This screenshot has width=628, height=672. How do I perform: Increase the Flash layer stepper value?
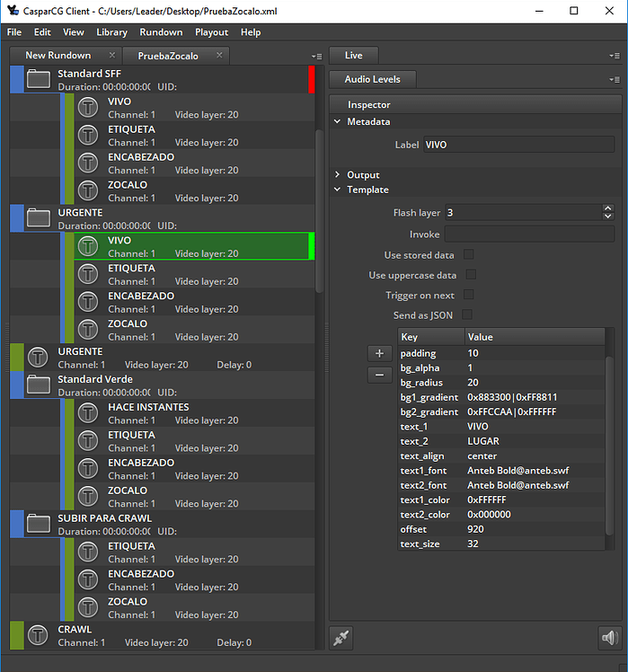(x=608, y=208)
